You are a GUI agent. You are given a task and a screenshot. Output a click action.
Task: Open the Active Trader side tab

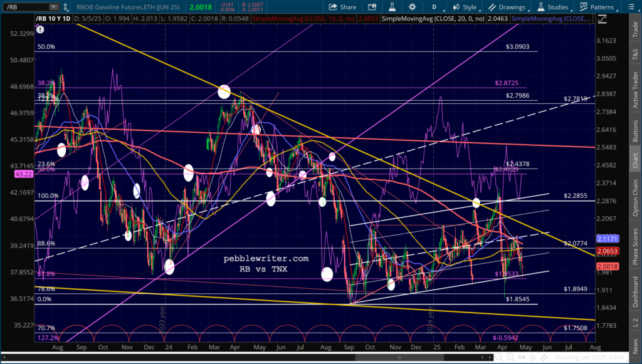click(636, 89)
